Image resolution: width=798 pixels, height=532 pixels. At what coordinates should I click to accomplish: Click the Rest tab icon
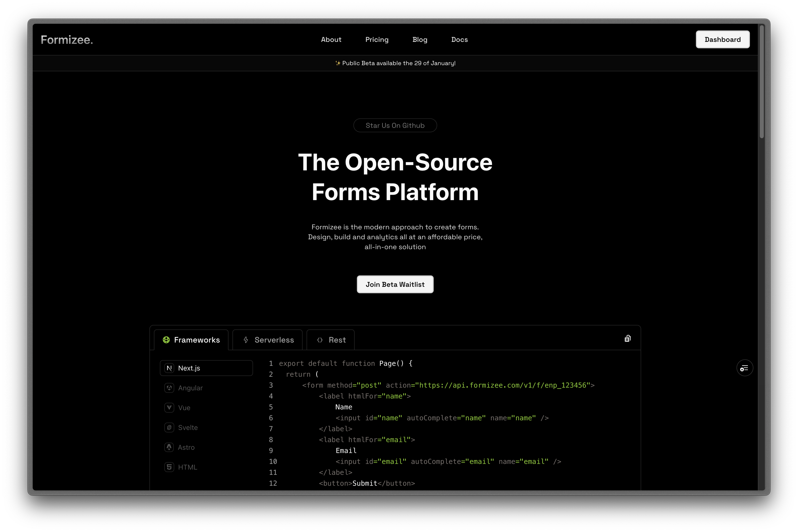(x=319, y=340)
